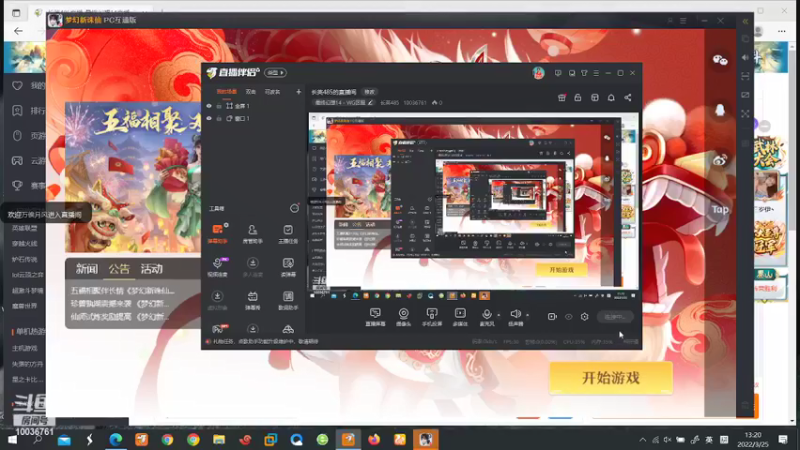This screenshot has height=450, width=800.
Task: Open the browser three-dot menu
Action: (x=782, y=31)
